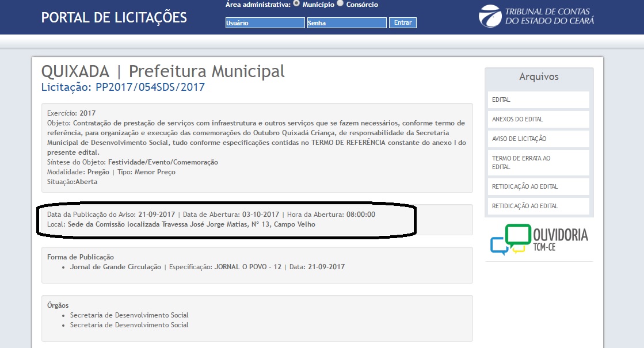Open the last RETIDICAÇÃO AO EDITAL file

coord(538,206)
